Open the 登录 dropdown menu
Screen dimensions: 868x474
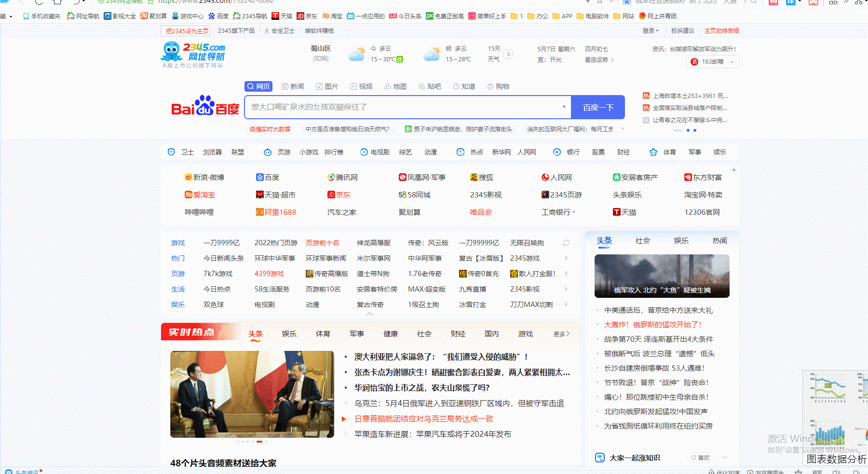[x=651, y=31]
